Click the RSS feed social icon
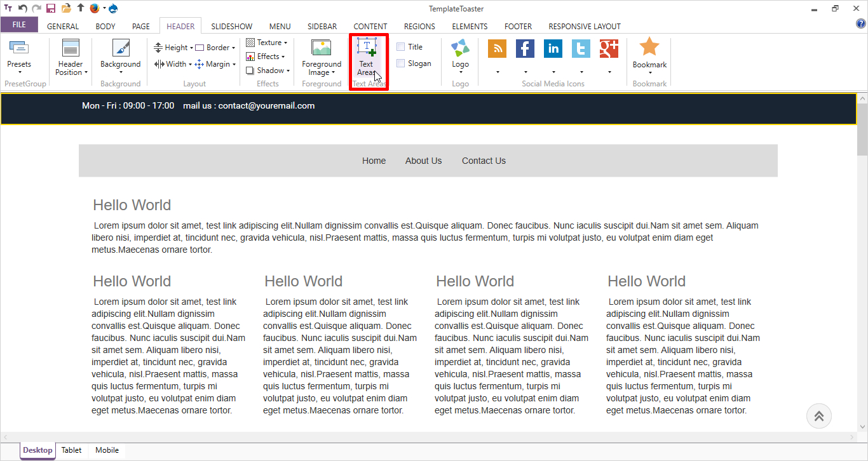The height and width of the screenshot is (461, 868). click(497, 49)
